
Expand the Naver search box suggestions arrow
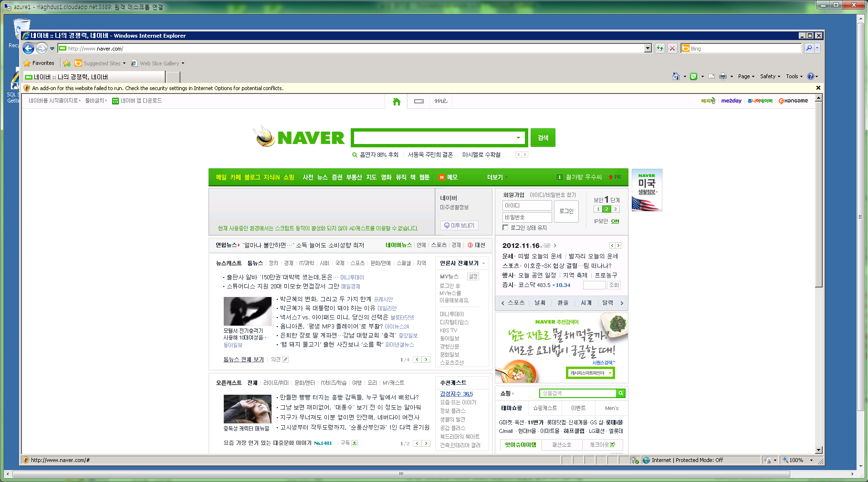518,138
